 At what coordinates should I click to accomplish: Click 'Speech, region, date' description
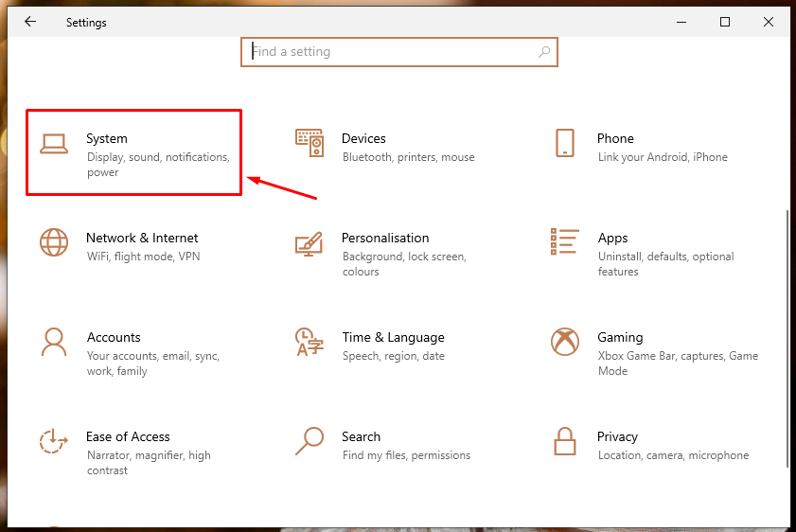(394, 356)
